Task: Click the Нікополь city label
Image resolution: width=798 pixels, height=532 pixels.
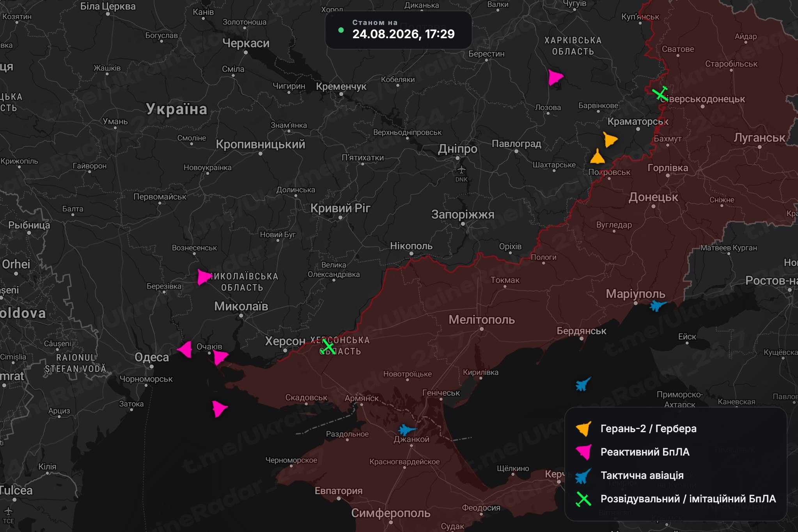Action: (x=411, y=246)
